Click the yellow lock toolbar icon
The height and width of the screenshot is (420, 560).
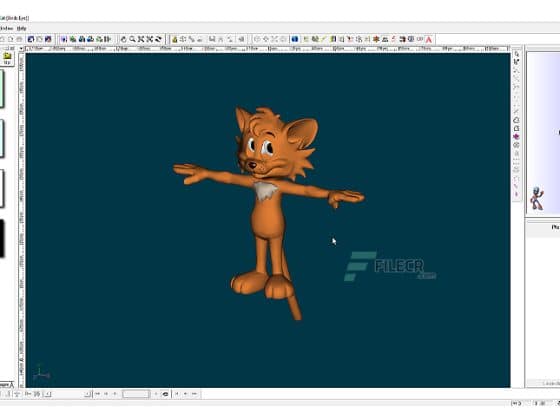coord(175,39)
